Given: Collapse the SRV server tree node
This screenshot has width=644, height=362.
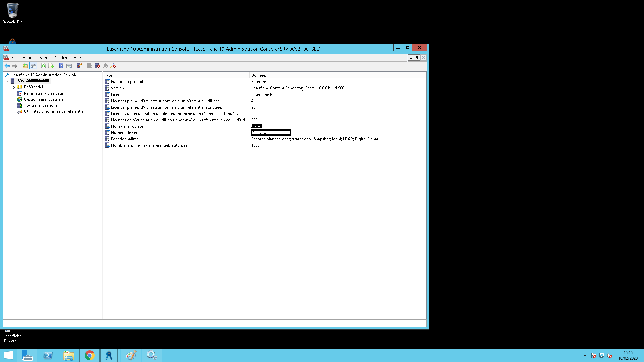Looking at the screenshot, I should tap(7, 81).
